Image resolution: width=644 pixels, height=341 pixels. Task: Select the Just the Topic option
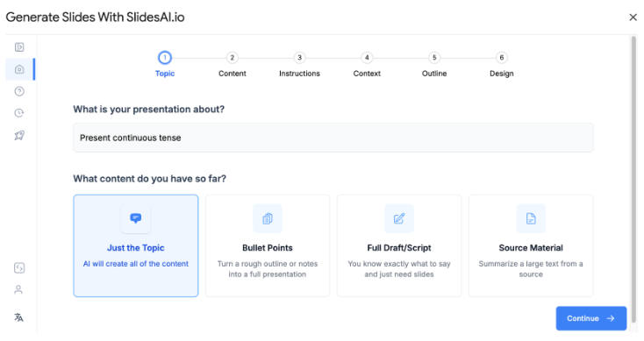(135, 245)
